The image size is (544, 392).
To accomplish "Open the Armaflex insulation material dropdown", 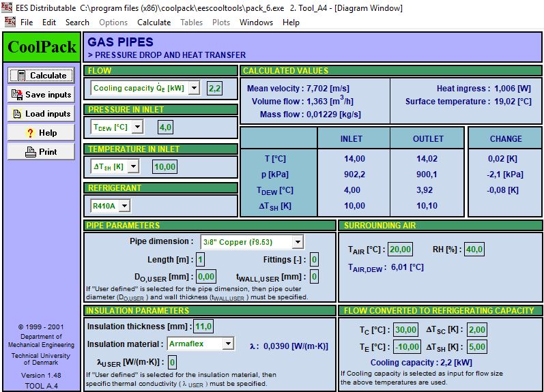I will pos(228,344).
